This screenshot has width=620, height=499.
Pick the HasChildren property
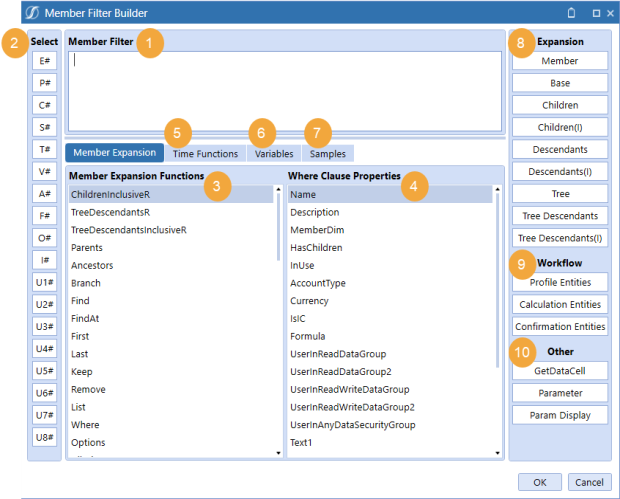[314, 247]
